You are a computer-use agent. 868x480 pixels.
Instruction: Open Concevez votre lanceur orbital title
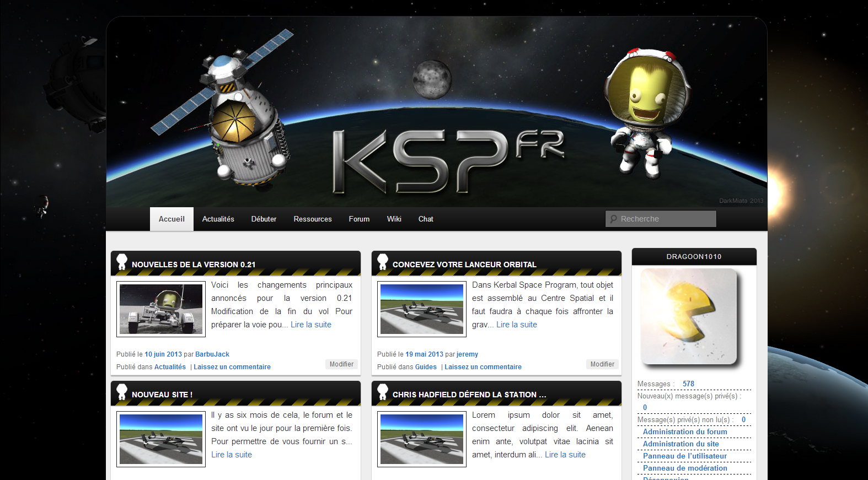click(464, 265)
